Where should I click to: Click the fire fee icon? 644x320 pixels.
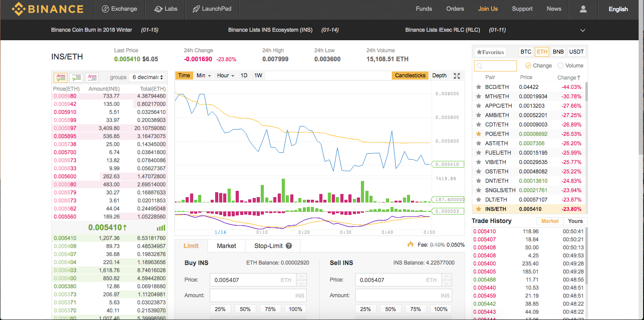point(411,244)
